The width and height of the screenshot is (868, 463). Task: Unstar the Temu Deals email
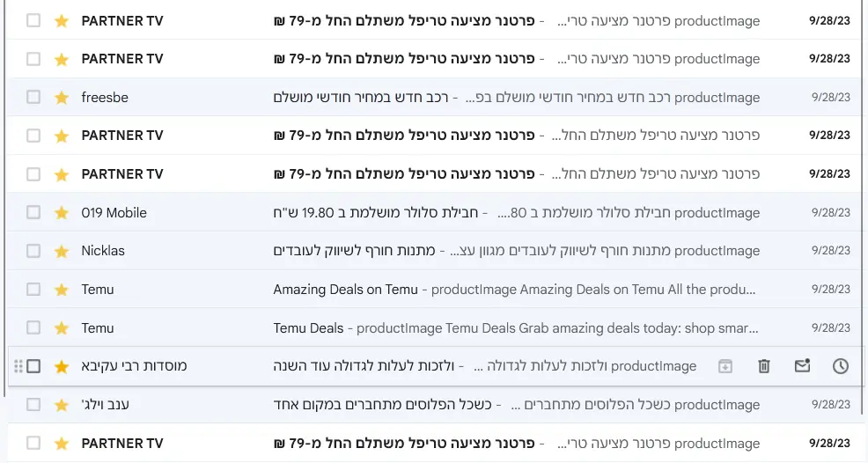click(x=62, y=327)
